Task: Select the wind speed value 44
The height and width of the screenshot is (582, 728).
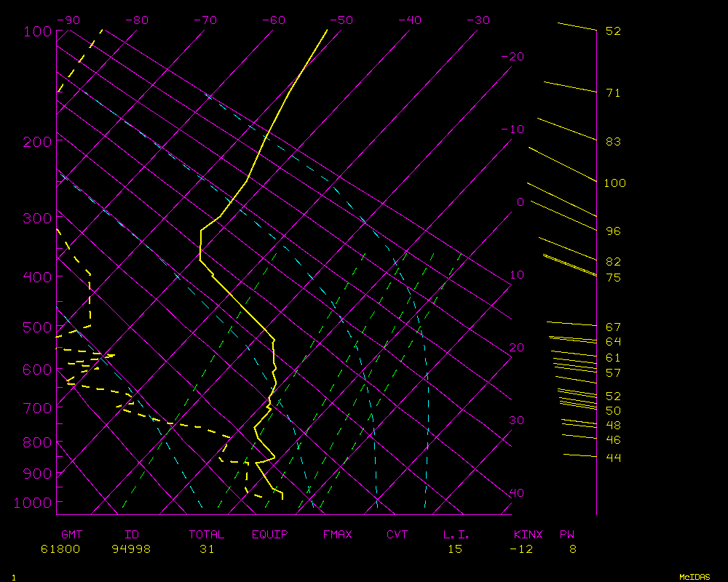Action: click(x=613, y=458)
